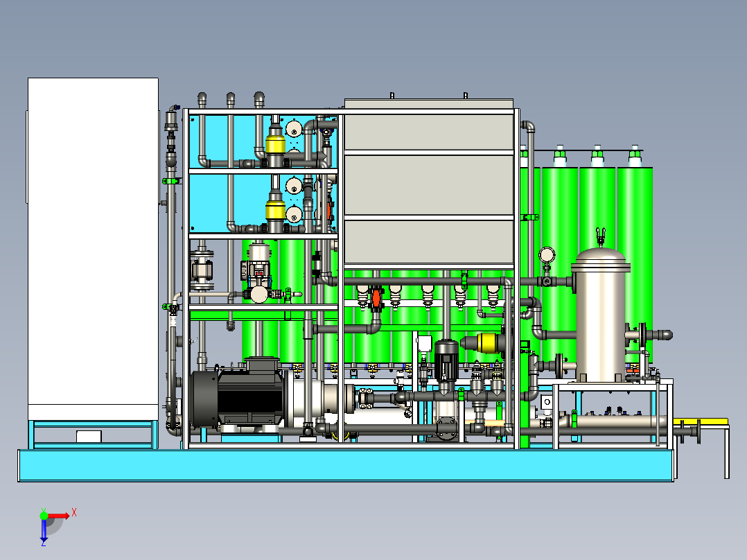The image size is (747, 560).
Task: Select the horizontal stainless membrane housing at bottom right
Action: point(619,422)
